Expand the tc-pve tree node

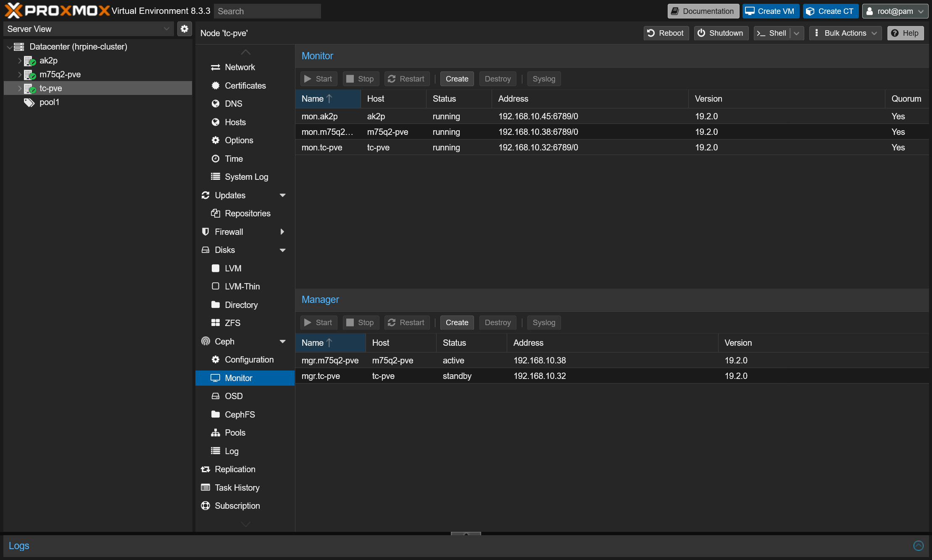[x=19, y=89]
